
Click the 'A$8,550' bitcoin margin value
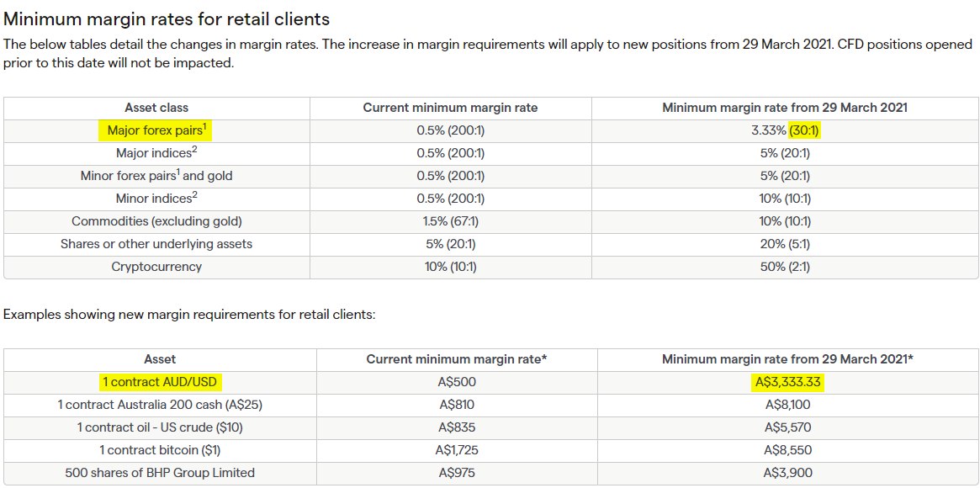[x=788, y=450]
